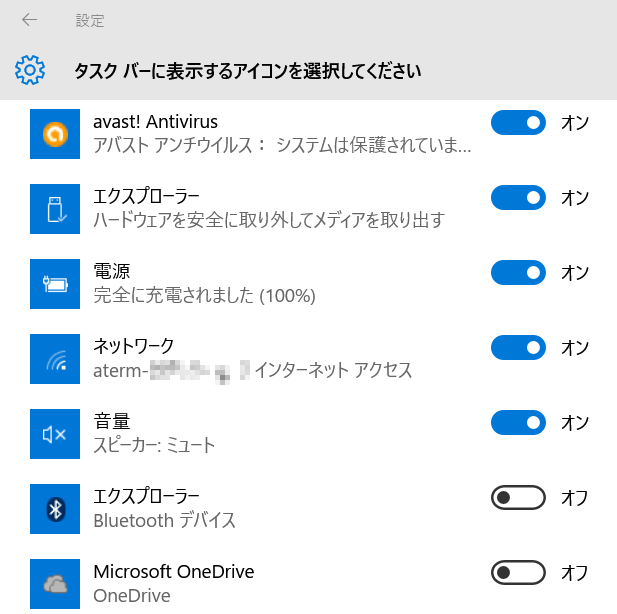Click the battery power icon

pyautogui.click(x=55, y=284)
